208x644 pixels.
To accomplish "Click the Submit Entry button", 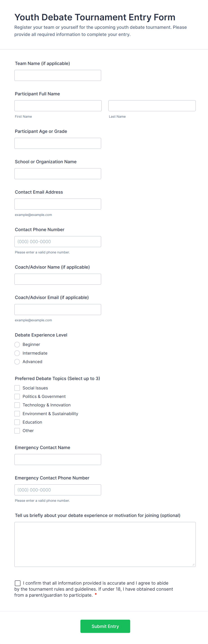I will tap(105, 626).
